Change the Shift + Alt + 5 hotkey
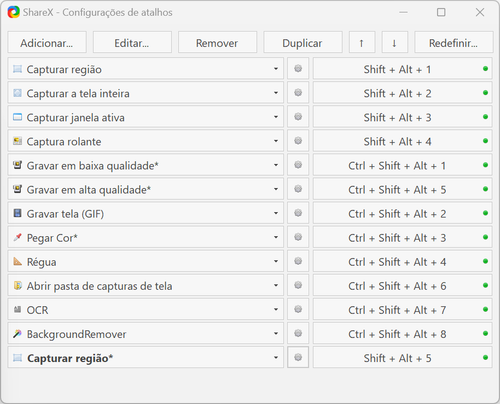500x404 pixels. pos(402,357)
